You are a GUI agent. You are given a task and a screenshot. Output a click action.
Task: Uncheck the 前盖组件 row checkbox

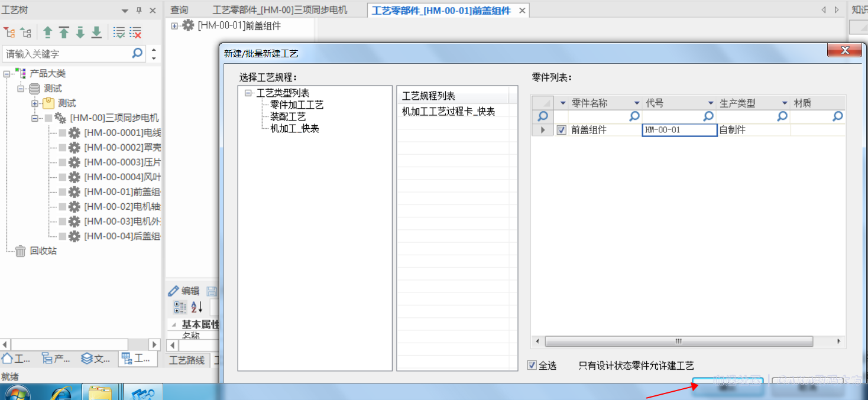[562, 130]
